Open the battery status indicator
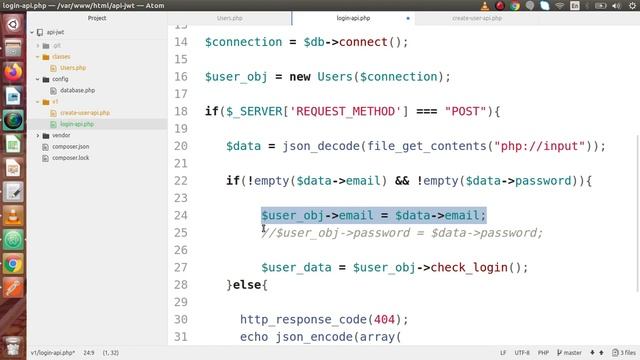This screenshot has height=360, width=640. pos(600,5)
